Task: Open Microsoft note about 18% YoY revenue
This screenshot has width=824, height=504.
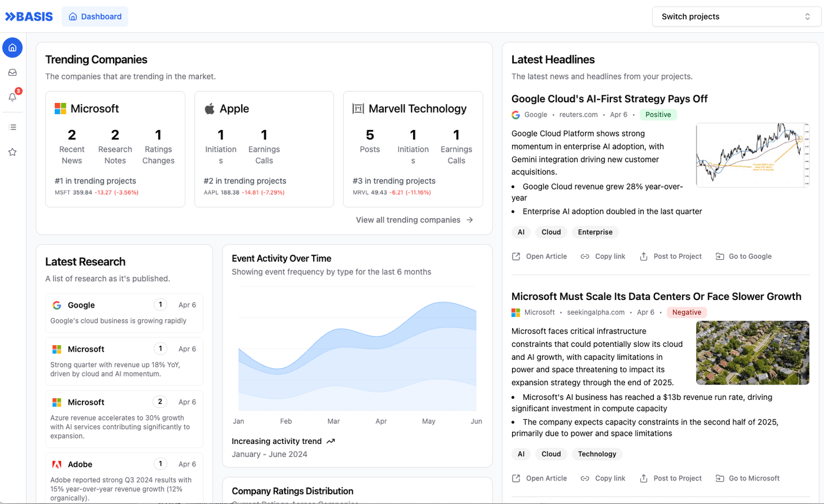Action: pyautogui.click(x=124, y=361)
